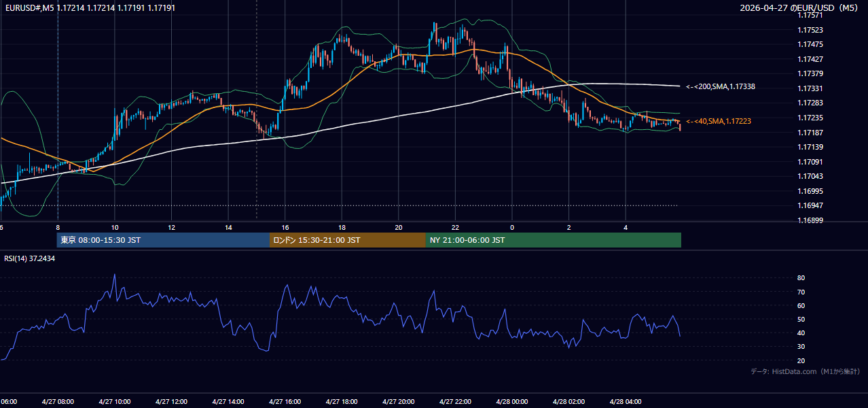Click the 4/28 04:00 date label
Image resolution: width=868 pixels, height=408 pixels.
pos(626,402)
